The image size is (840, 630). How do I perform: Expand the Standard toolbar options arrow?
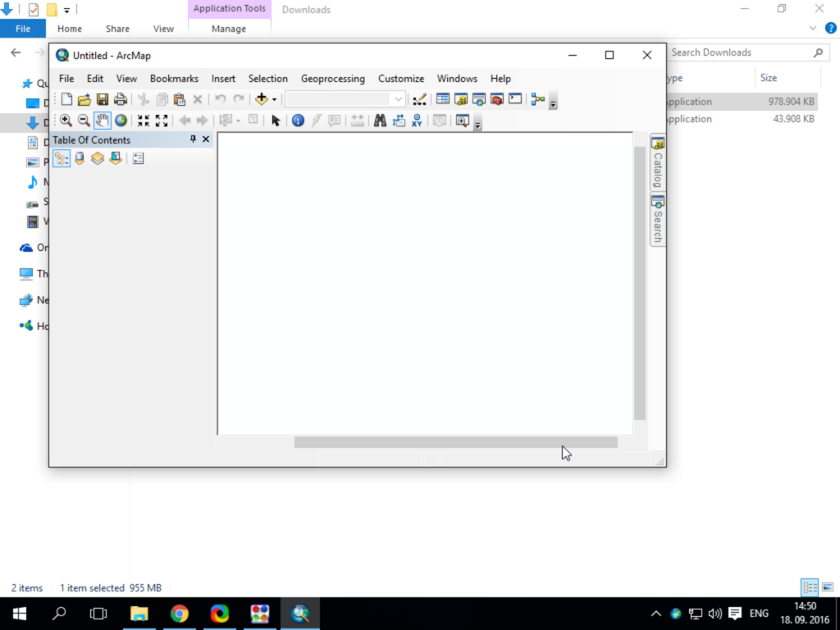click(554, 103)
